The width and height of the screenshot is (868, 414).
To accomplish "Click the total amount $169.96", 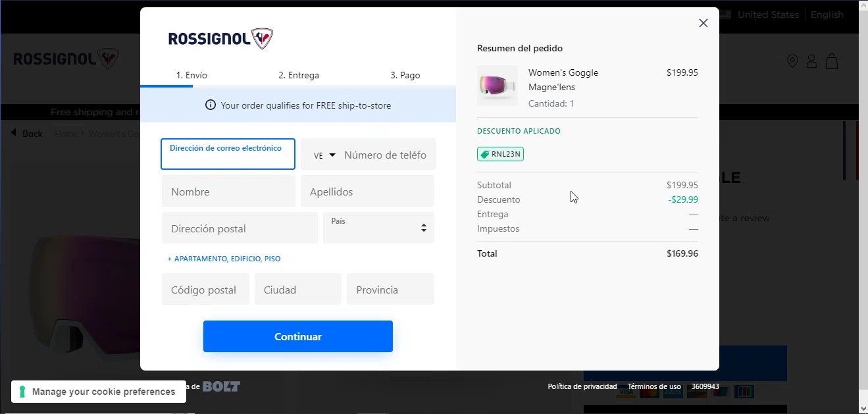I will (682, 253).
